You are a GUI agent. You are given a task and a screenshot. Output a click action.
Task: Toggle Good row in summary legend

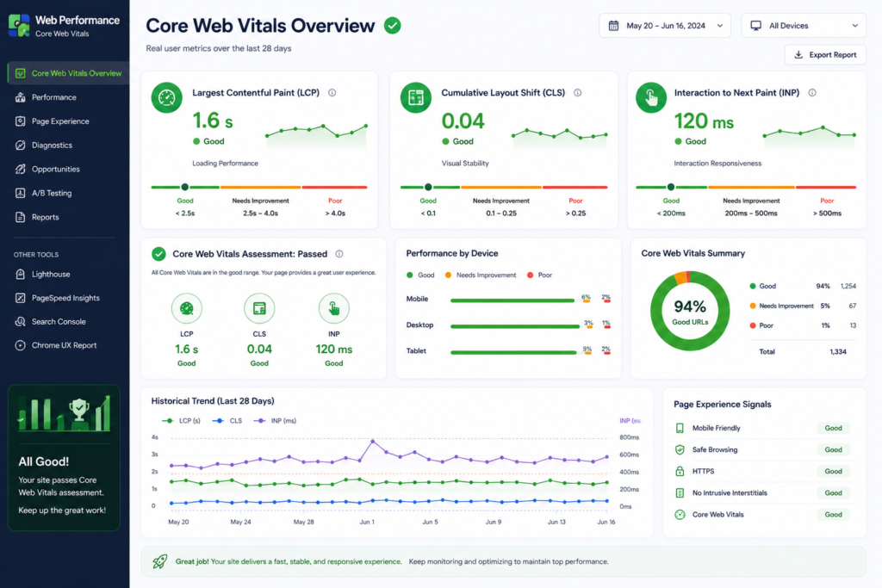(803, 286)
